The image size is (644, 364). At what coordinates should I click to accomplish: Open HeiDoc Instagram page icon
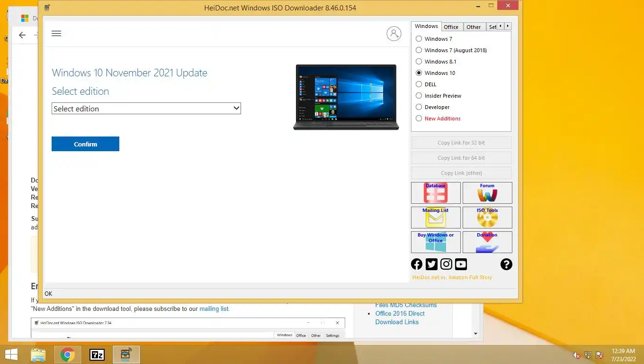point(446,264)
